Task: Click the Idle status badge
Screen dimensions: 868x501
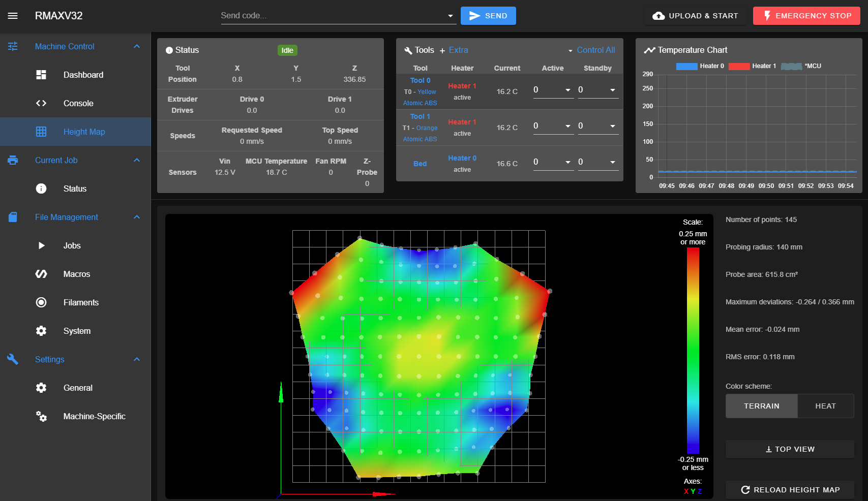Action: click(287, 50)
